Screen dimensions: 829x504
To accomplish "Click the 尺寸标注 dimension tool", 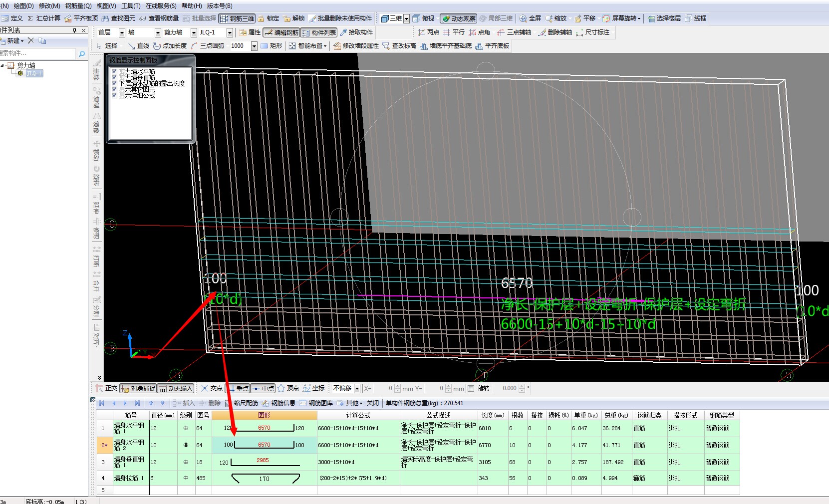I will 592,32.
